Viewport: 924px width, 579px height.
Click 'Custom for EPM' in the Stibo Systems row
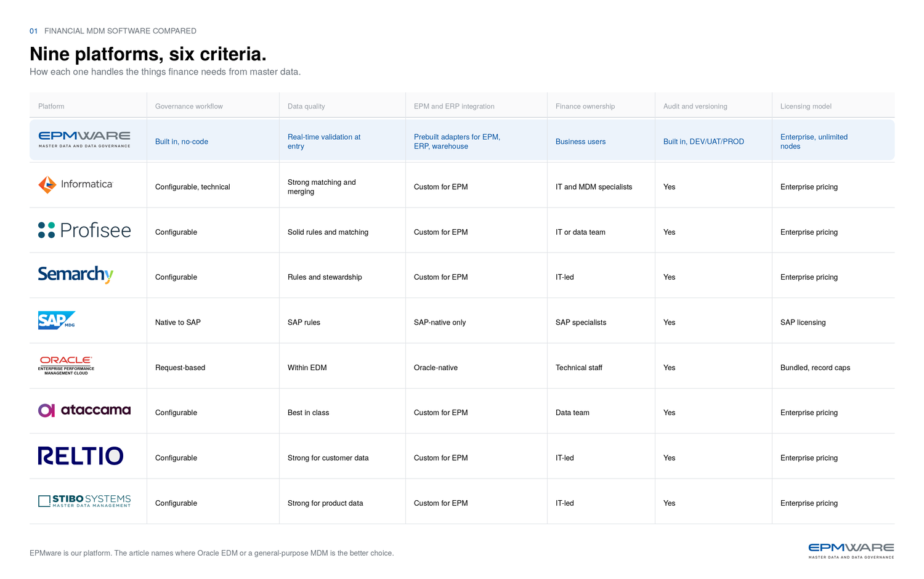[440, 503]
